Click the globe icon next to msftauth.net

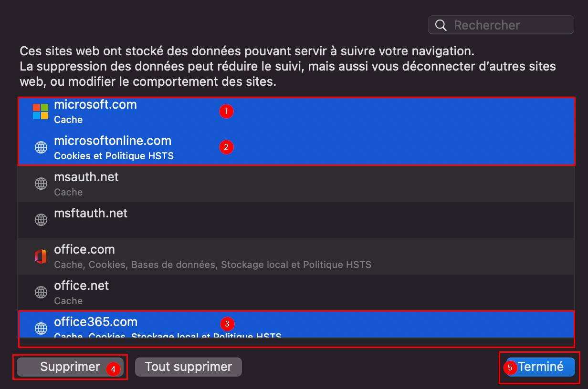(41, 220)
